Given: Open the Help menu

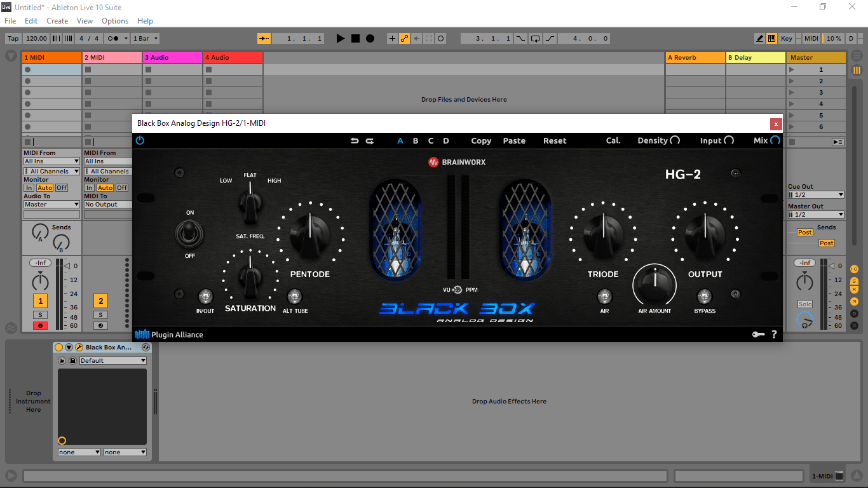Looking at the screenshot, I should pos(145,21).
